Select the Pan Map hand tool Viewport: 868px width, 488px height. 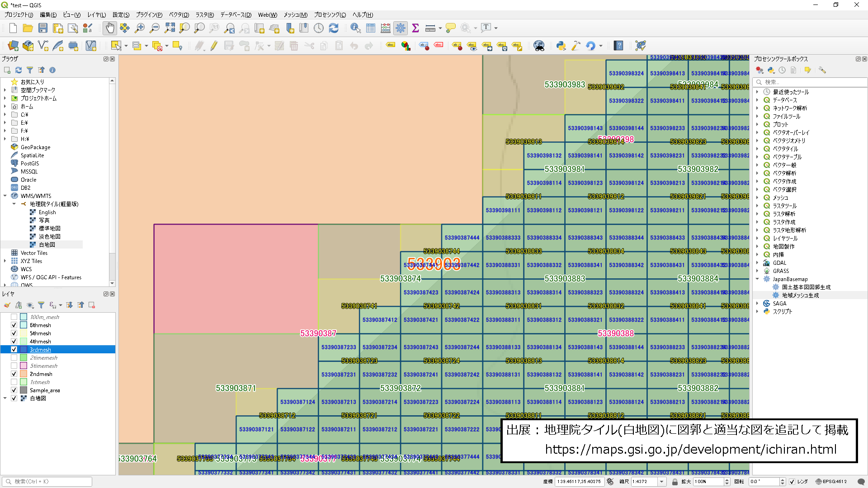point(110,28)
